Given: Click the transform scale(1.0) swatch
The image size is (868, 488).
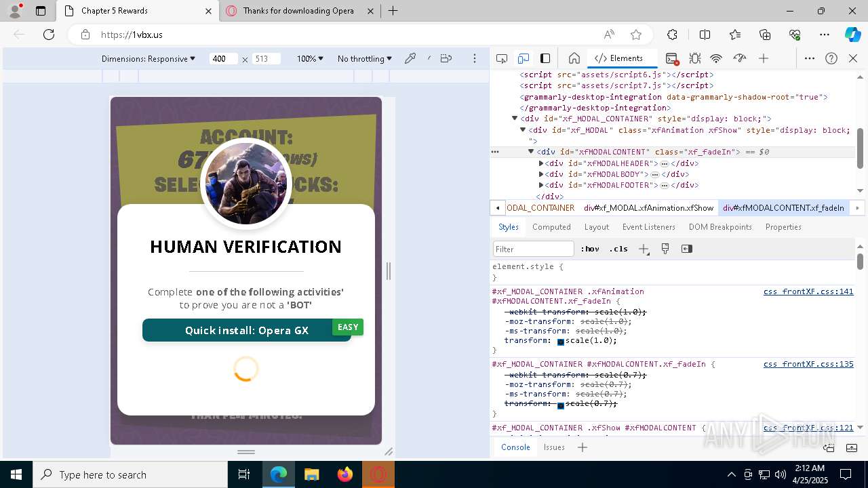Looking at the screenshot, I should [x=561, y=342].
